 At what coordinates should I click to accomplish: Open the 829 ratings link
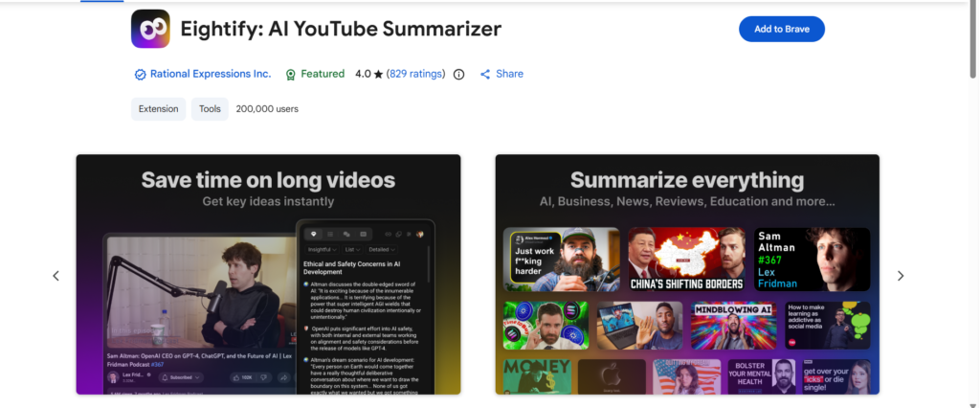point(416,74)
